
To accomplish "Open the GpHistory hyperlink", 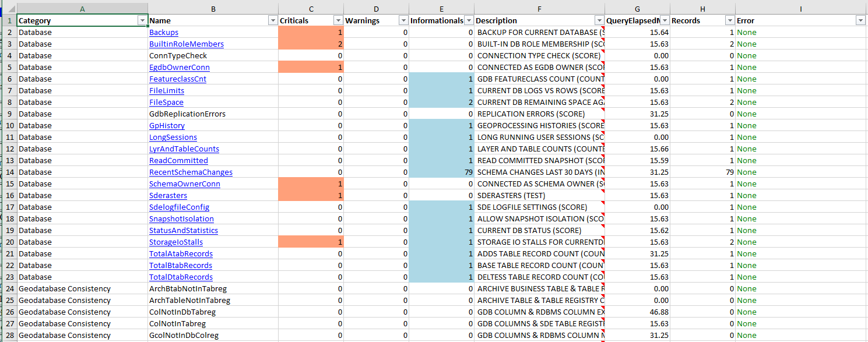I will point(167,125).
